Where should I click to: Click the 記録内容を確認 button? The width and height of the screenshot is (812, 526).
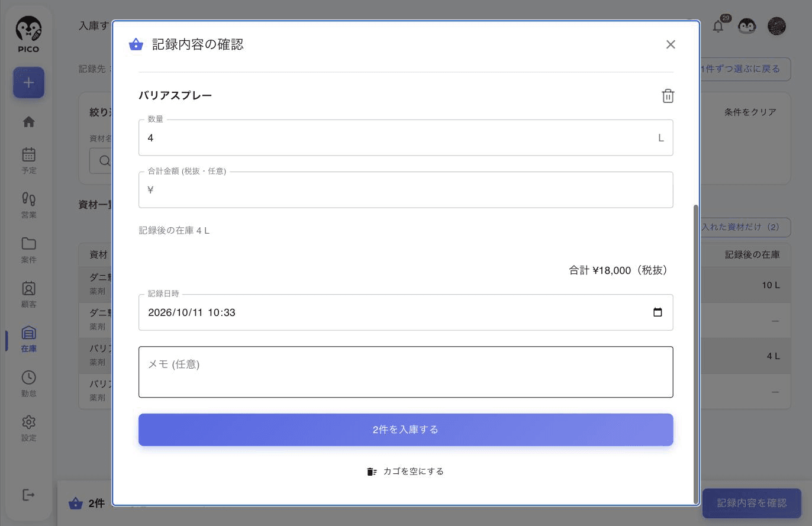point(752,503)
